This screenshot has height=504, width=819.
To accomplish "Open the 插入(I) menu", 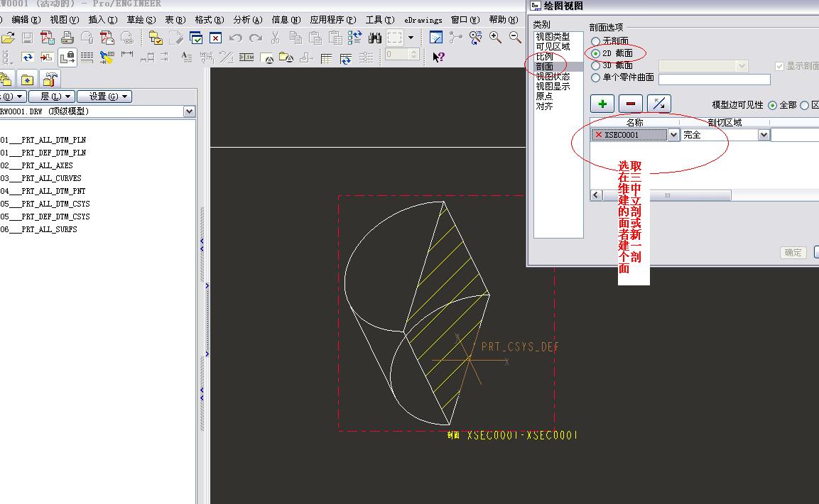I will coord(103,20).
